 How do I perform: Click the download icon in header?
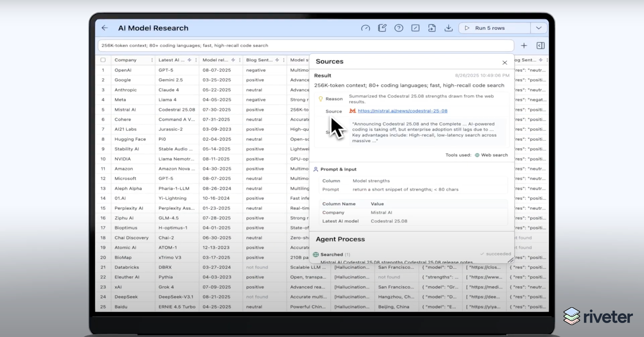click(448, 28)
